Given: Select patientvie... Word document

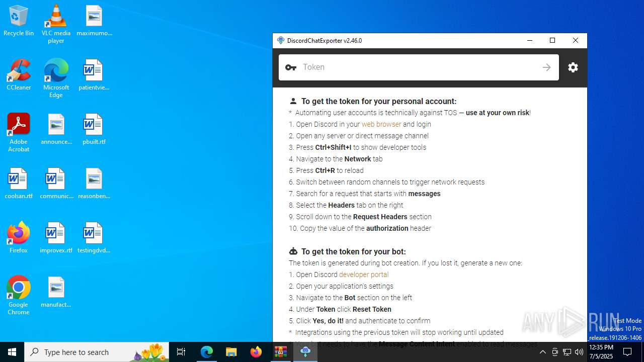Looking at the screenshot, I should [94, 75].
